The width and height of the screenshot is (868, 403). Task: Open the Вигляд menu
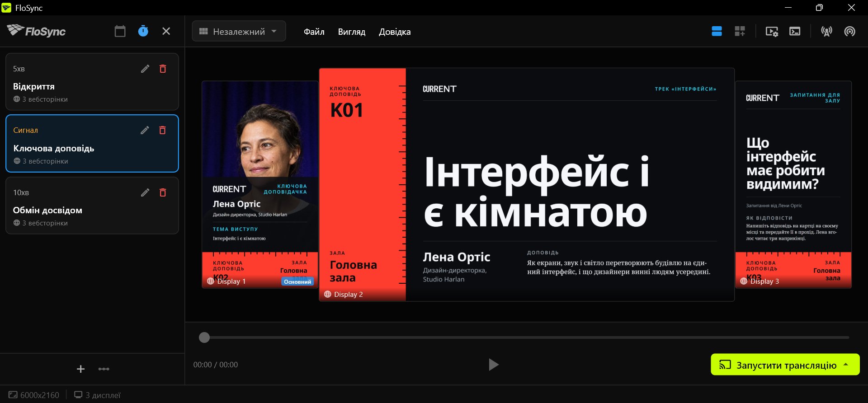352,32
